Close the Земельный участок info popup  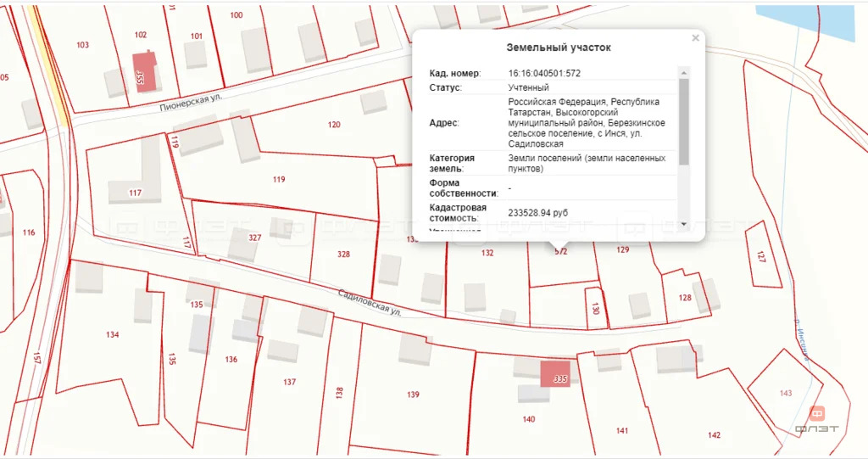[695, 38]
